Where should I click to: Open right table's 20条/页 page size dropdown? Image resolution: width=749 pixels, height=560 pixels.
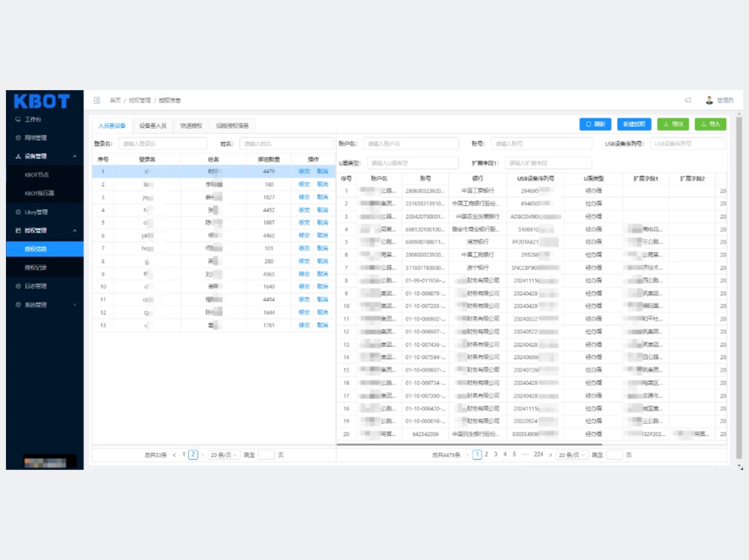pos(572,455)
